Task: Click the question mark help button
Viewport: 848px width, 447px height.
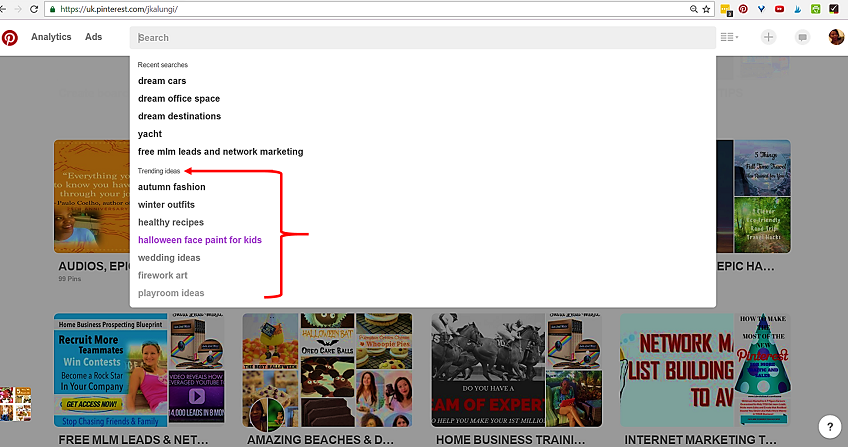Action: tap(830, 426)
